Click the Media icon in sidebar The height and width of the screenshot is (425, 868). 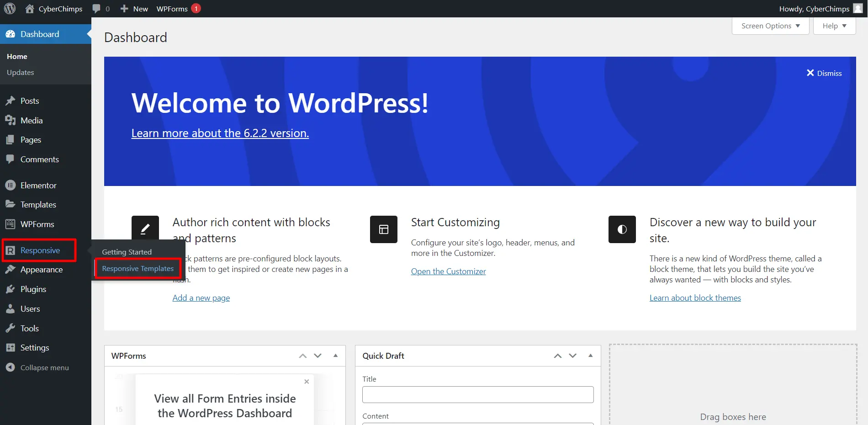point(11,120)
